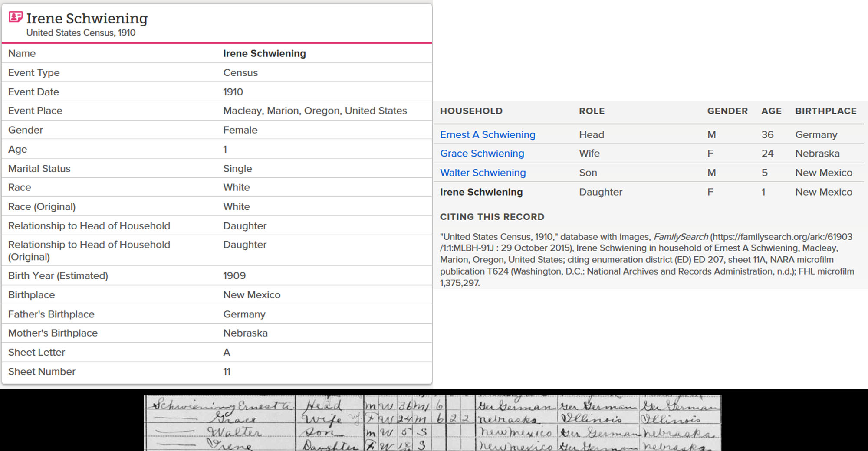
Task: Click the Sheet Number value 11
Action: (227, 372)
